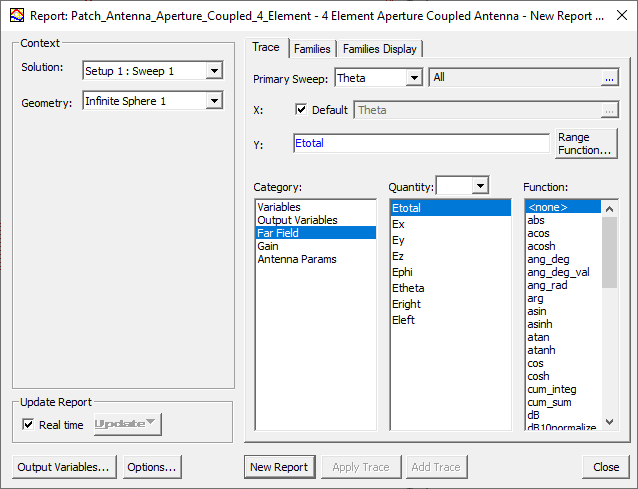Click the Output Variables button
This screenshot has height=489, width=638.
click(x=65, y=467)
